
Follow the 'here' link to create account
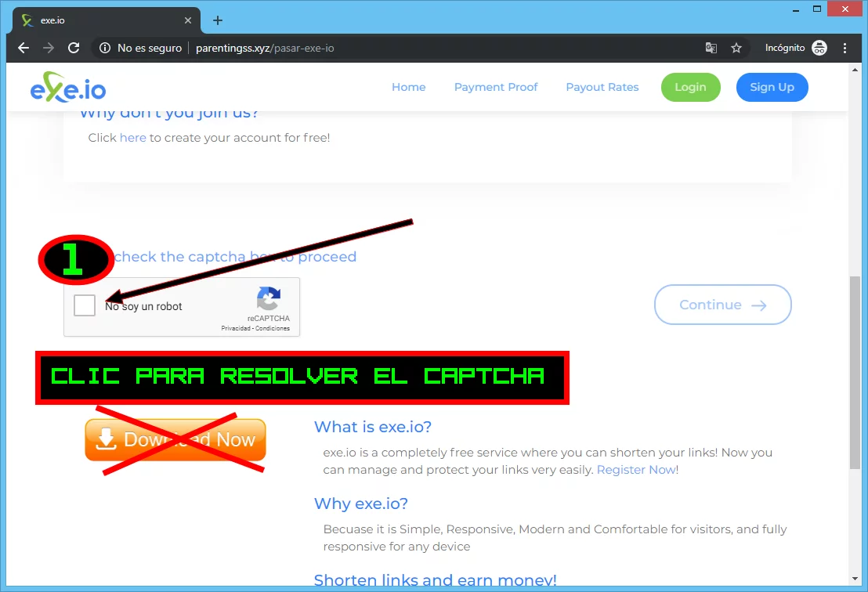[x=132, y=138]
